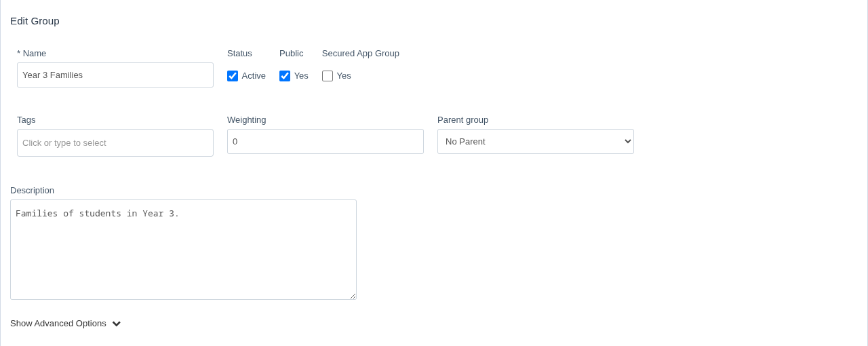Click the Secured App Group label

(361, 54)
